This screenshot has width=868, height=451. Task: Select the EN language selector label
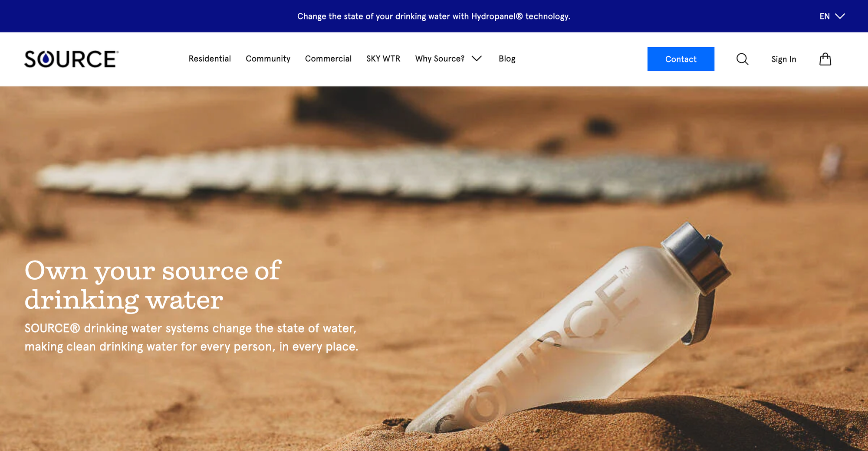point(825,16)
